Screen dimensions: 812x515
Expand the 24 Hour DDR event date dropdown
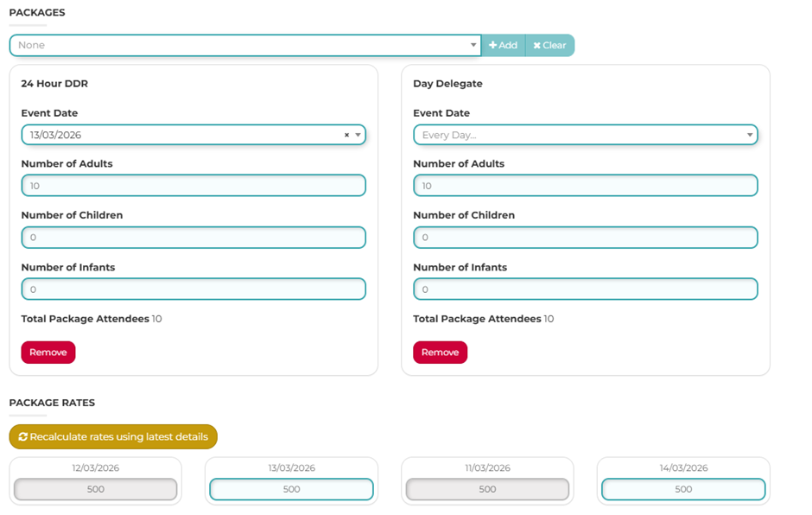[x=358, y=135]
